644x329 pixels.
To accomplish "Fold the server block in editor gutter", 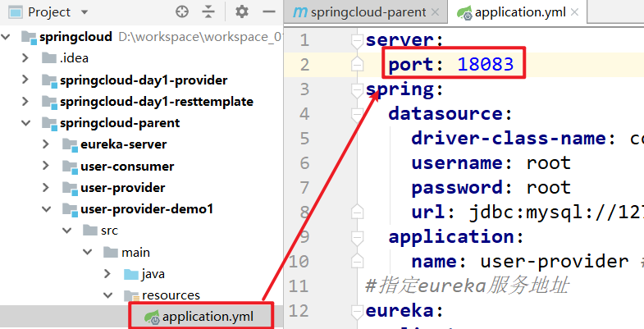I will point(356,41).
